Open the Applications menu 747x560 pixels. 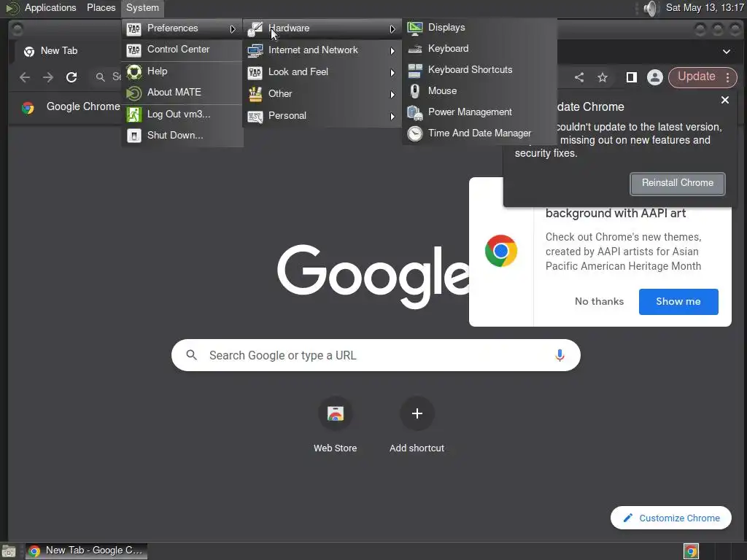[50, 7]
